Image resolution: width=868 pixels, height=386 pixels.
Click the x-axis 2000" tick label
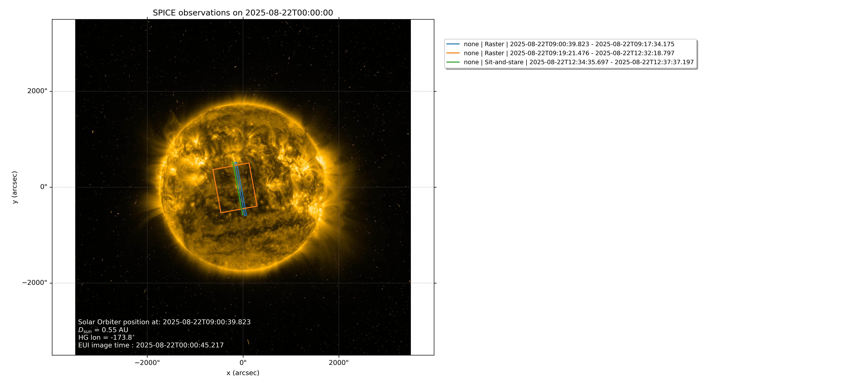pyautogui.click(x=339, y=363)
